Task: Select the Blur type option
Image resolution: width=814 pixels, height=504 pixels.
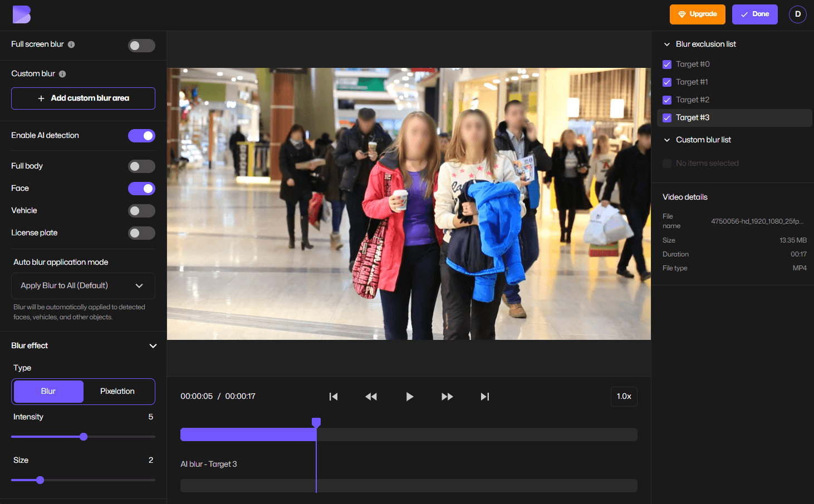Action: click(48, 392)
